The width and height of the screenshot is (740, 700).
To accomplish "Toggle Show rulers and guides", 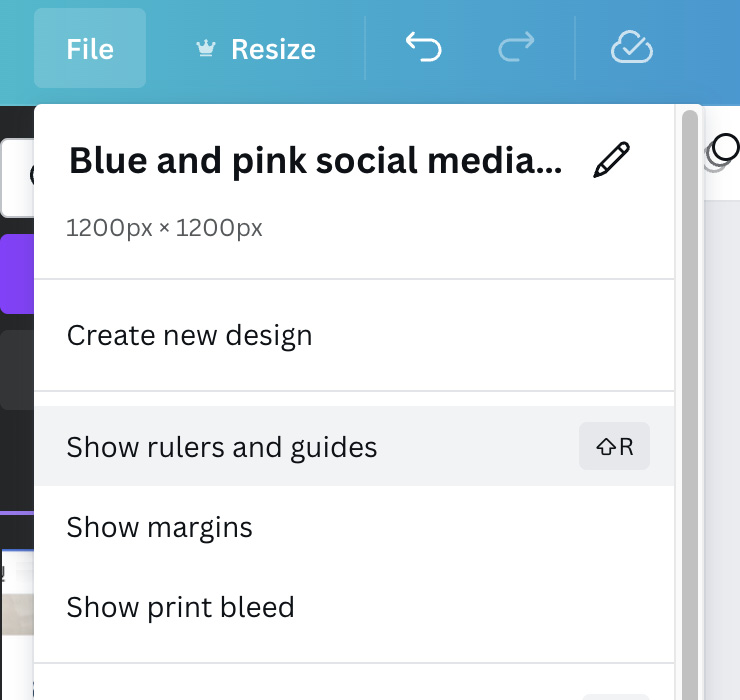I will coord(354,446).
